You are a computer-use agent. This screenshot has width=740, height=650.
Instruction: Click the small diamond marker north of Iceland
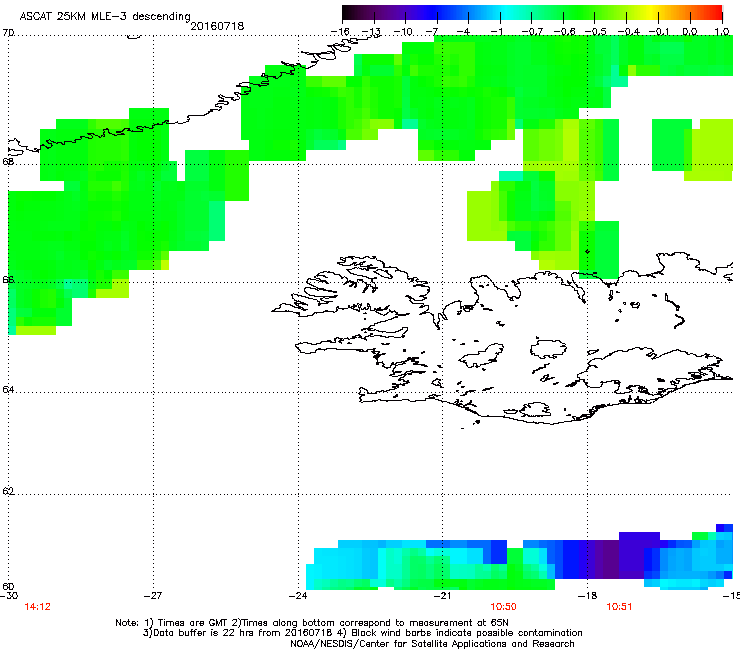click(x=588, y=252)
